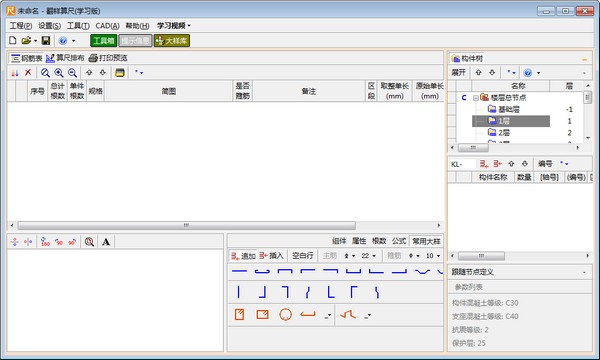Open the CAD(A) menu
This screenshot has height=360, width=600.
click(x=107, y=26)
